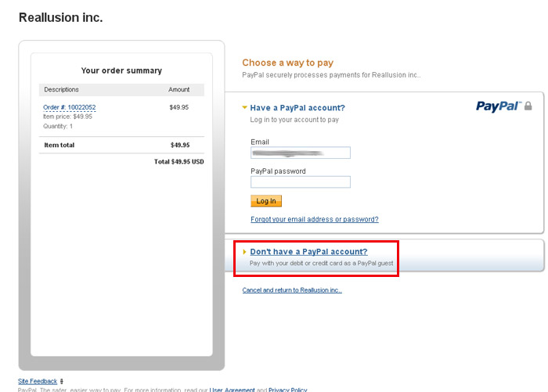The height and width of the screenshot is (392, 548).
Task: Click 'Cancel and return to Reallusion inc.' link
Action: pyautogui.click(x=292, y=290)
